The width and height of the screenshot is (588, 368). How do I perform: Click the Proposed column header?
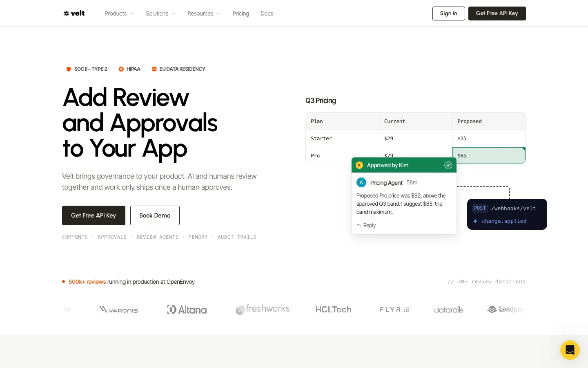coord(489,121)
